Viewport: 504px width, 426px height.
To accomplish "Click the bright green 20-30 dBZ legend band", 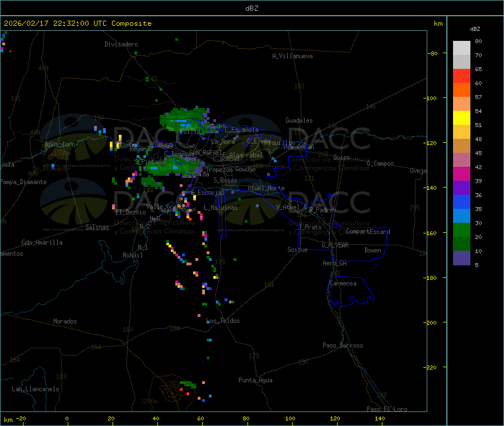I will 461,230.
